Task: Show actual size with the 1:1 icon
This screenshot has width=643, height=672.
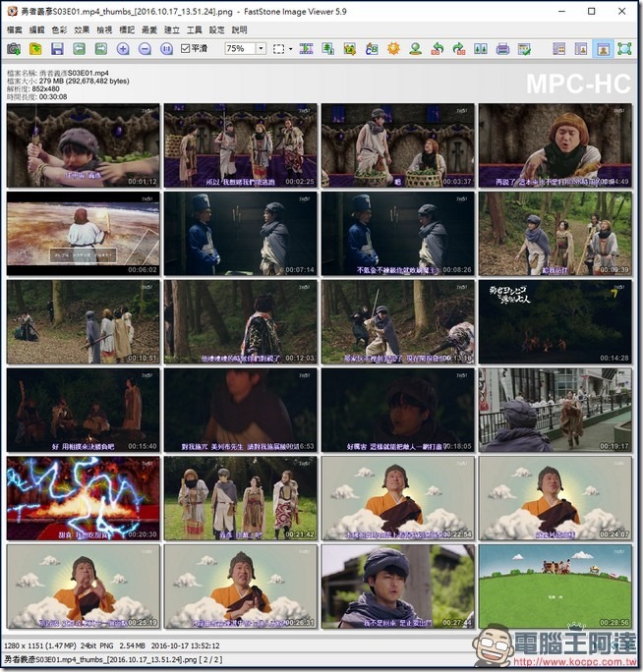Action: pyautogui.click(x=166, y=49)
